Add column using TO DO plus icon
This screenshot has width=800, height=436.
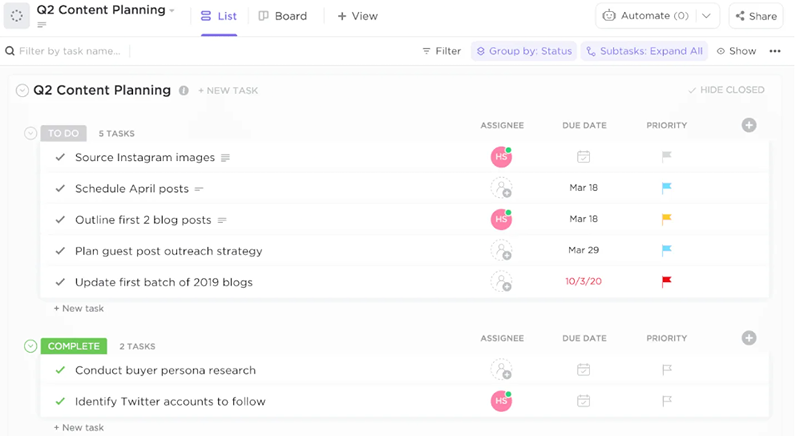coord(749,125)
